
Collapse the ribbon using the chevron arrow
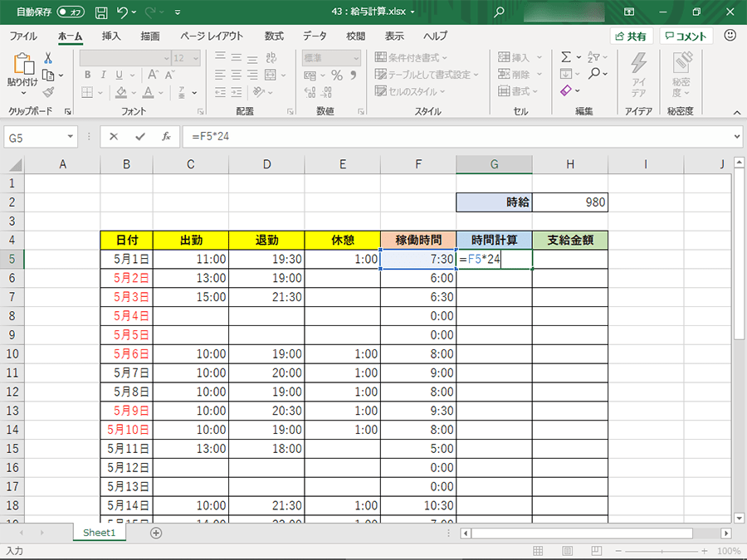click(735, 111)
